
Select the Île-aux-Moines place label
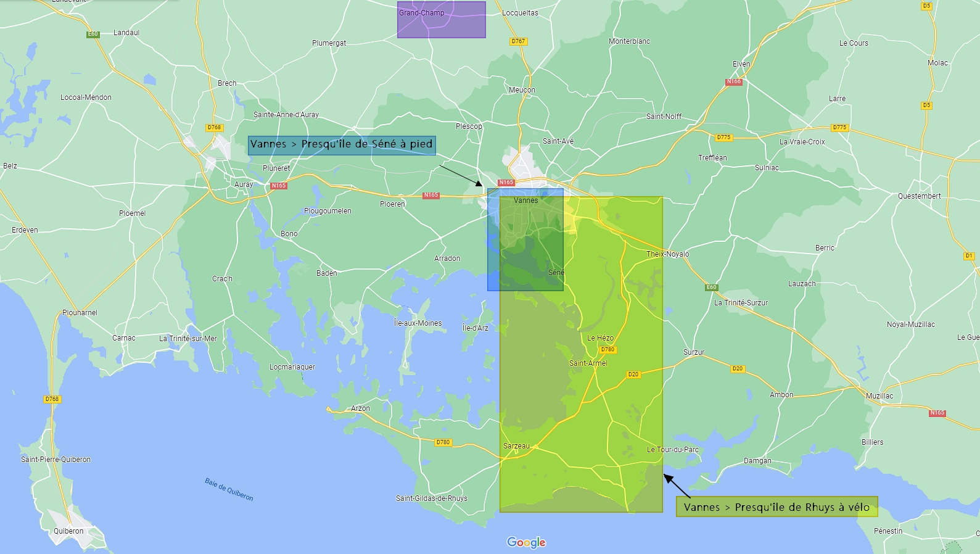coord(418,323)
